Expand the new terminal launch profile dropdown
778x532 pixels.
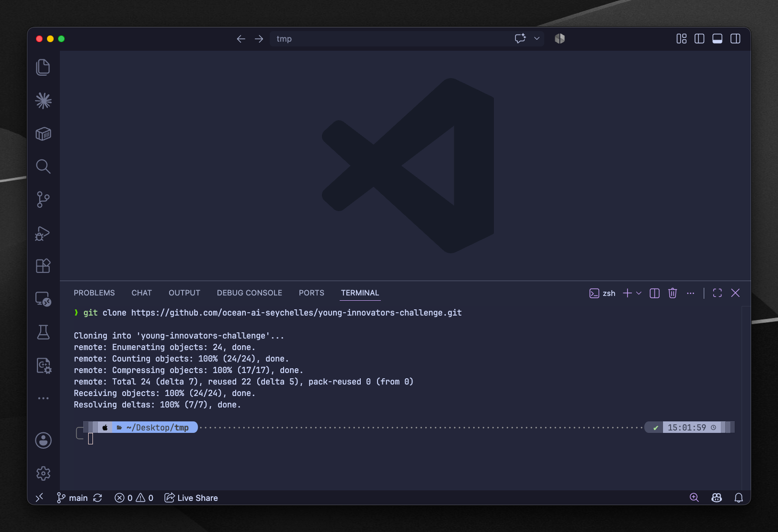(x=639, y=293)
